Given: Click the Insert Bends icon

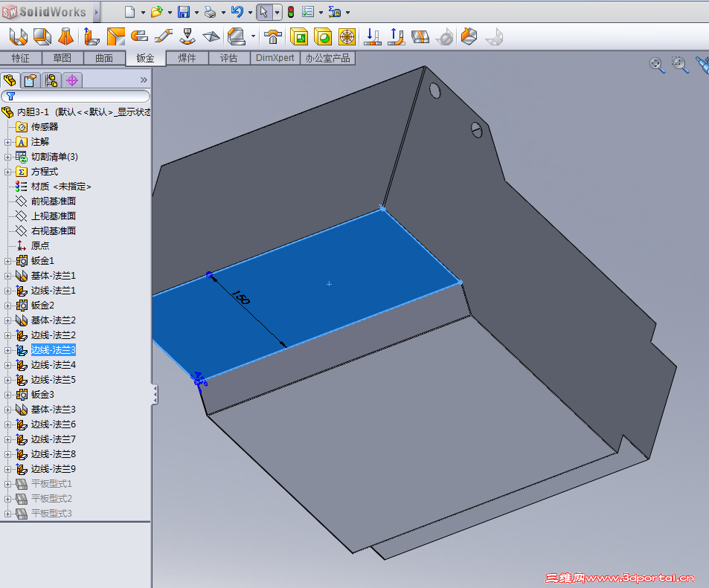Looking at the screenshot, I should [x=494, y=37].
